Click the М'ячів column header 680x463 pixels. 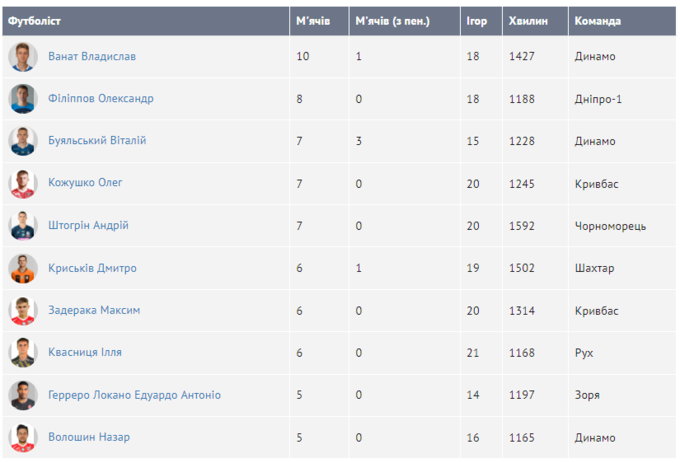click(x=312, y=20)
